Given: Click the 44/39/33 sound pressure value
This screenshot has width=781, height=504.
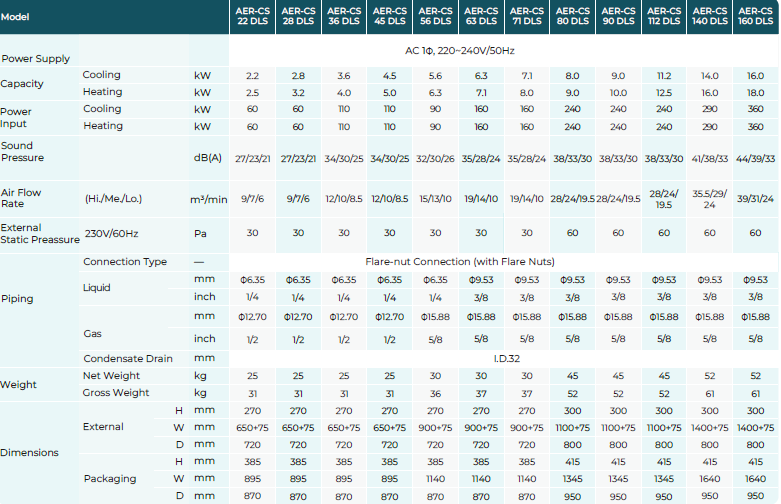Looking at the screenshot, I should (755, 158).
